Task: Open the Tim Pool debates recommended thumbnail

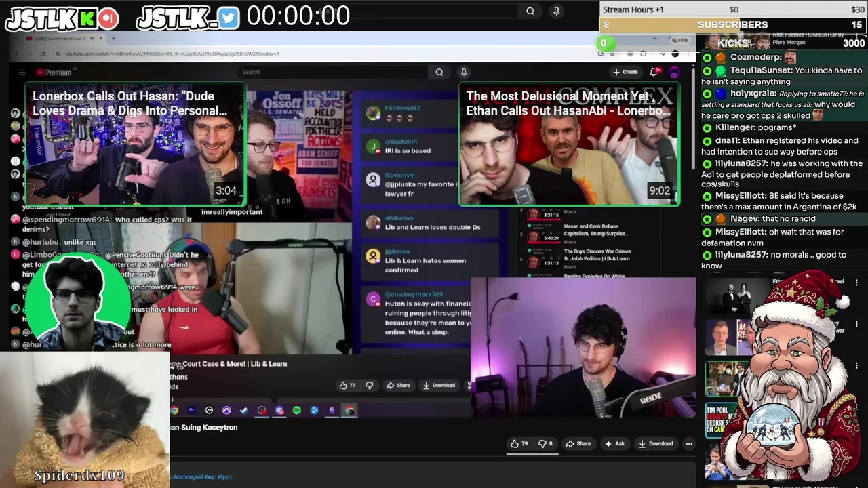Action: pyautogui.click(x=720, y=421)
